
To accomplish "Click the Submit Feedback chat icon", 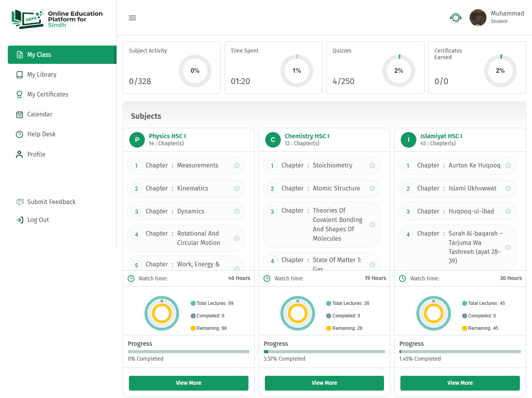I will [x=20, y=202].
